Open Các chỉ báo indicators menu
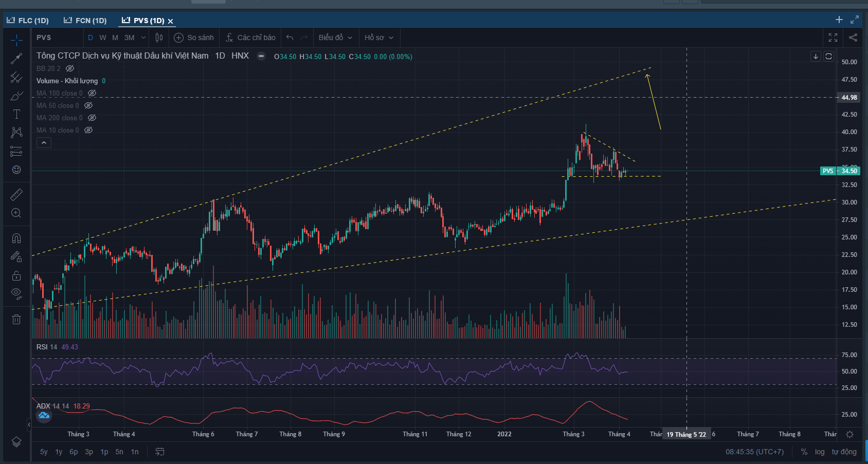This screenshot has width=868, height=464. (x=250, y=38)
